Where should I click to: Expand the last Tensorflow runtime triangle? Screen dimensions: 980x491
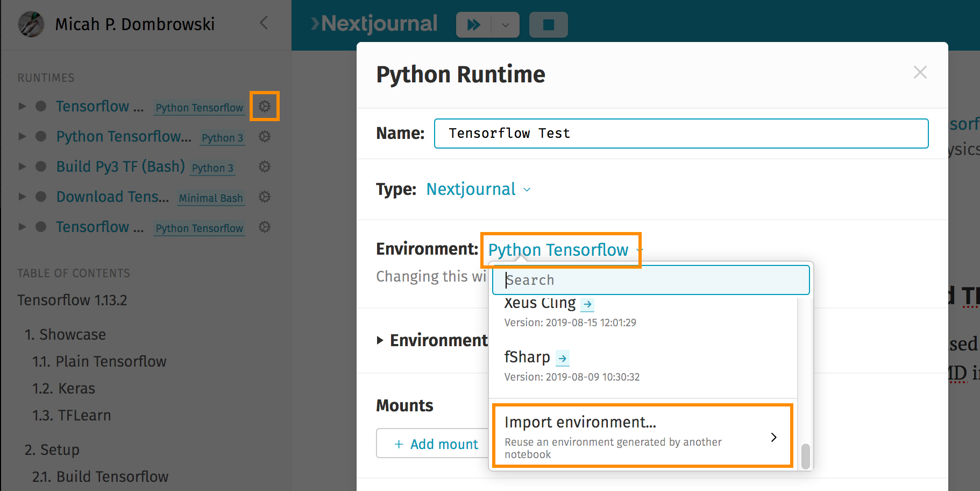[x=22, y=227]
